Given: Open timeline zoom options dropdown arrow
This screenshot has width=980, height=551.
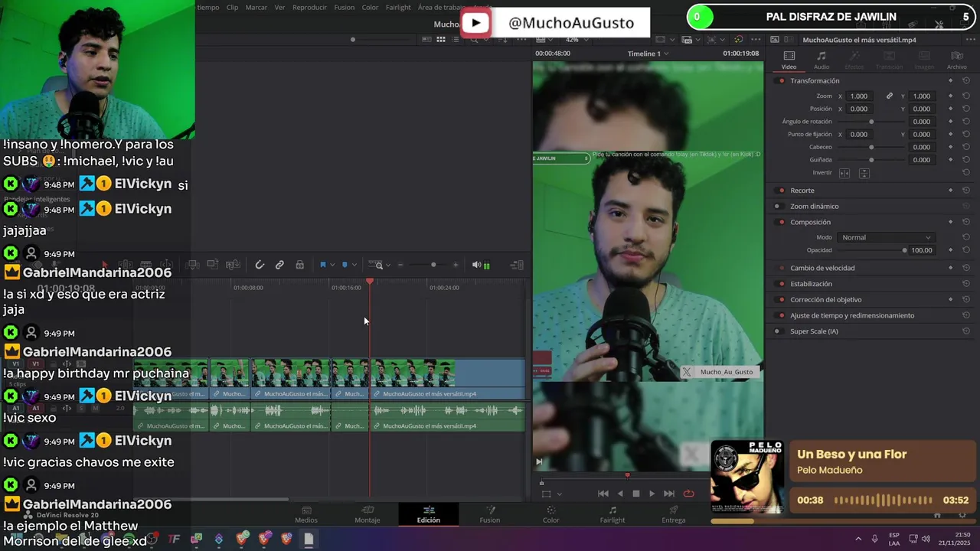Looking at the screenshot, I should 387,265.
